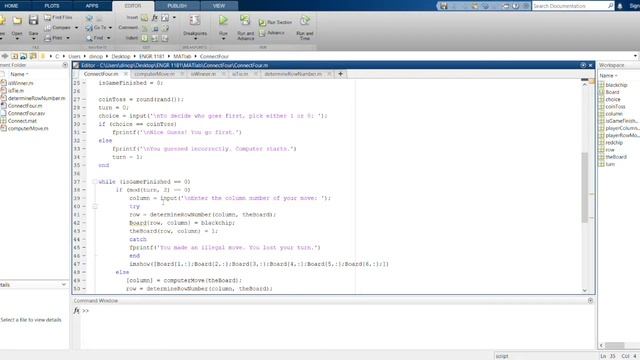Viewport: 640px width, 360px height.
Task: Open address bar history dropdown at far right
Action: point(636,56)
